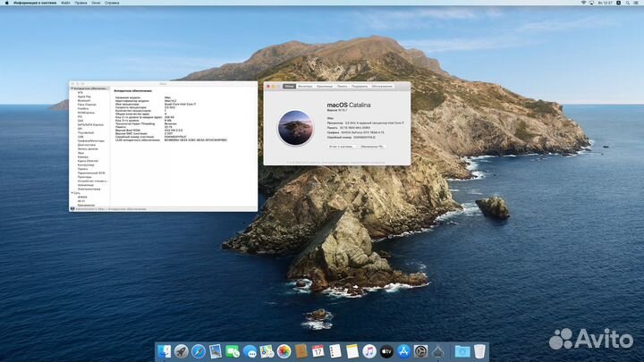Click the computer icon in System Information path bar
Screen dimensions: 644x362
pyautogui.click(x=72, y=209)
